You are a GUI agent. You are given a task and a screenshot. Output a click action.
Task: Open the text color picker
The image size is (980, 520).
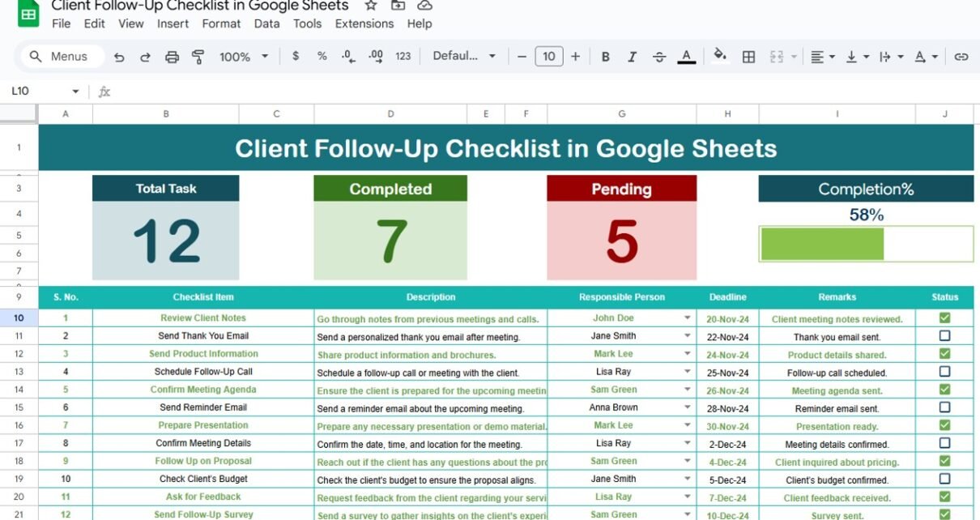pos(686,57)
